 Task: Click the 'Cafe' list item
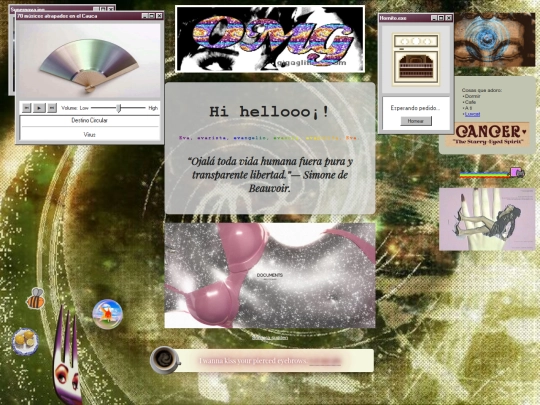[470, 102]
